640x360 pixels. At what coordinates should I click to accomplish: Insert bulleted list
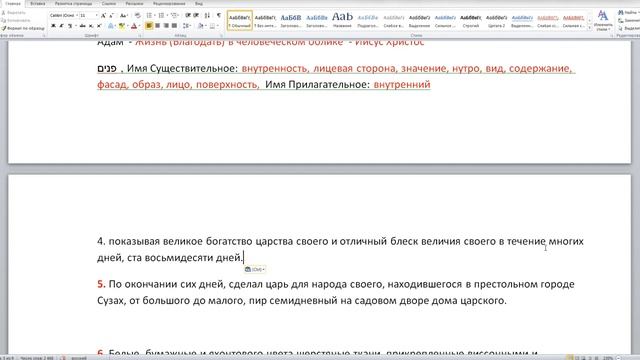pos(149,15)
